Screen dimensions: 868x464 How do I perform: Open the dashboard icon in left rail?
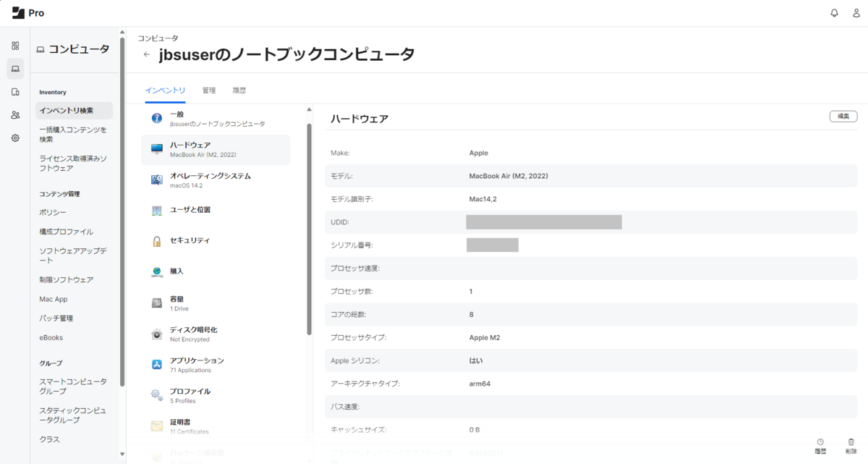click(15, 46)
